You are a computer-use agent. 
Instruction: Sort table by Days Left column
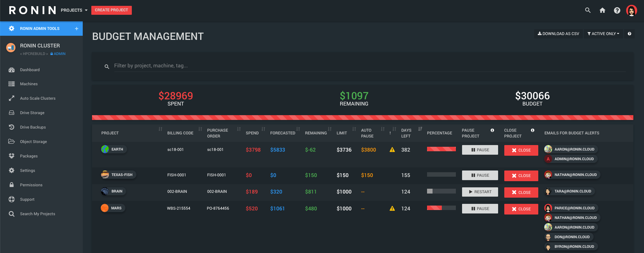(x=420, y=129)
